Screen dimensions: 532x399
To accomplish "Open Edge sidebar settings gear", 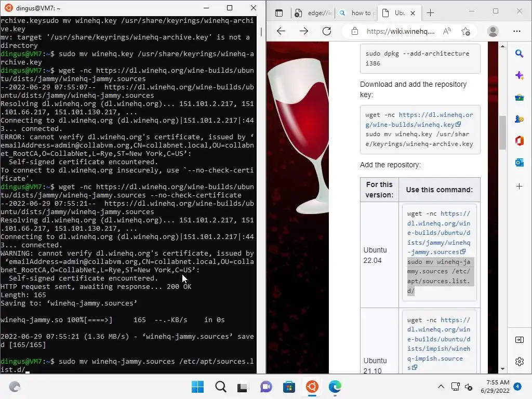I will pos(519,362).
